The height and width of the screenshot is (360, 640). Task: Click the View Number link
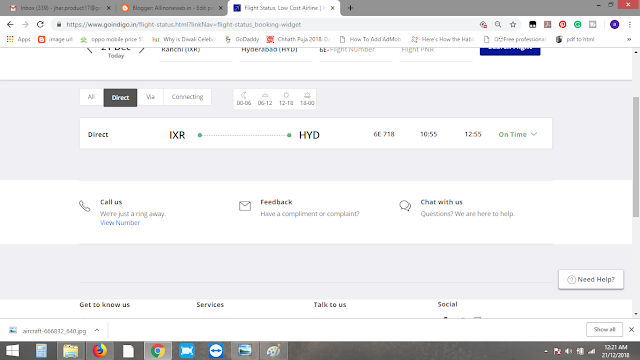(x=120, y=223)
